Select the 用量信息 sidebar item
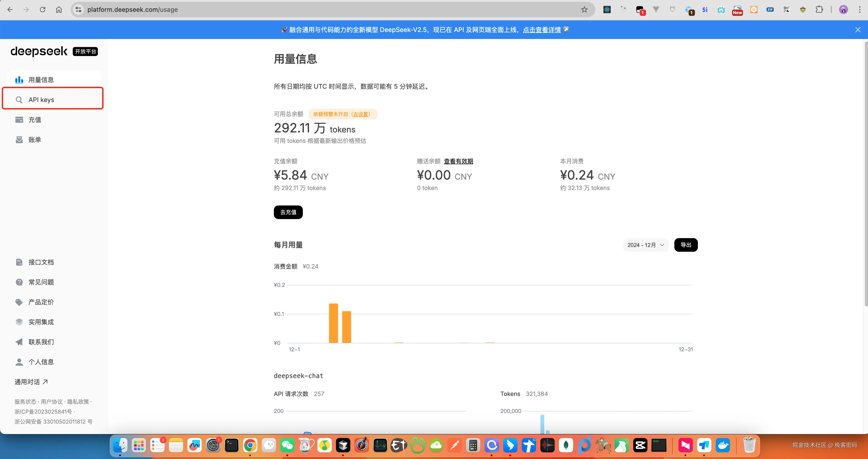Image resolution: width=868 pixels, height=459 pixels. pos(41,80)
